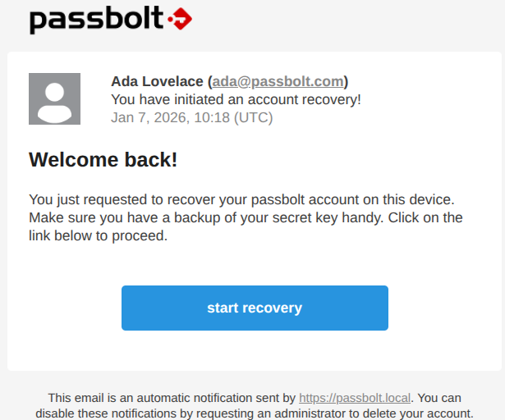Click the passbolt wordmark text

coord(96,18)
